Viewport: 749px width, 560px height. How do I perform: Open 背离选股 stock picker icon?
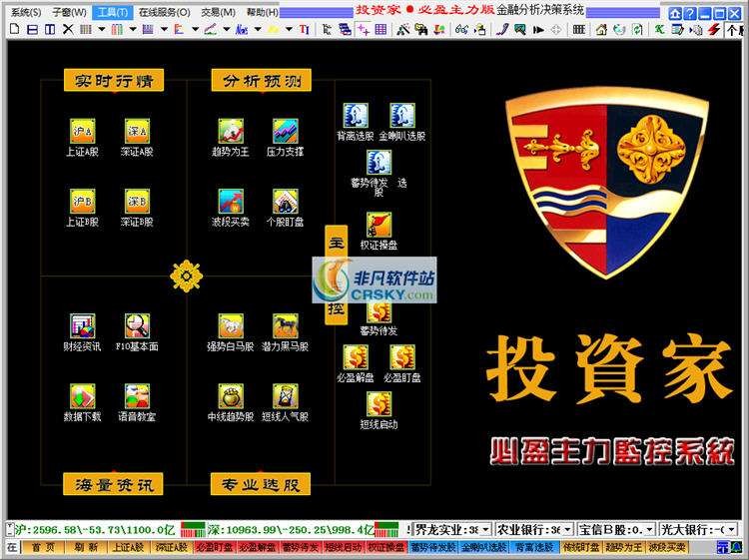tap(356, 115)
